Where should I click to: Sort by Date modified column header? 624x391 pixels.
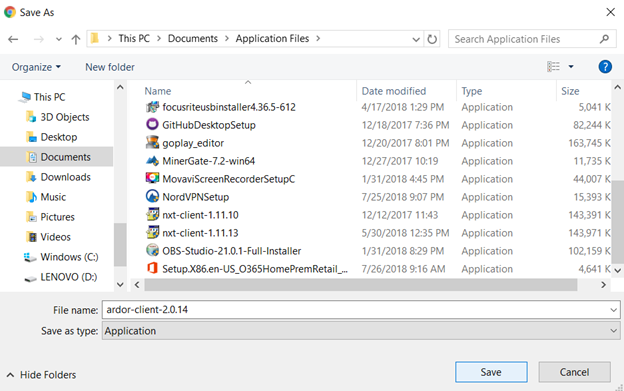394,91
